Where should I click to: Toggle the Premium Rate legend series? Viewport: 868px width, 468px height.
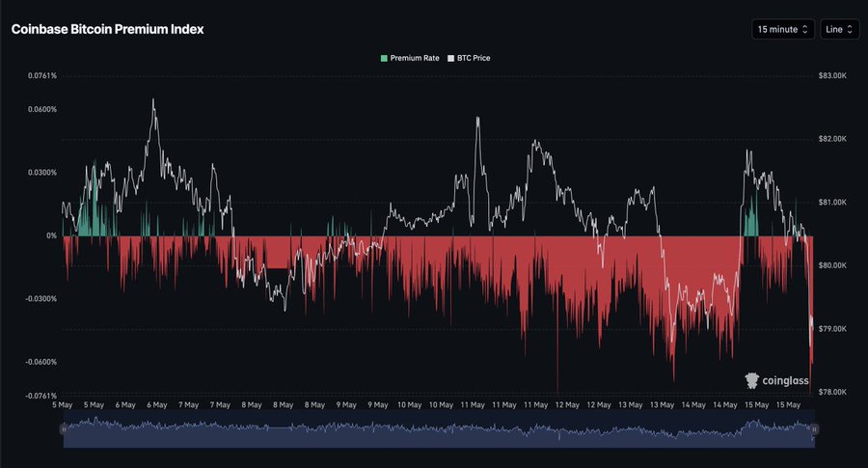tap(410, 58)
